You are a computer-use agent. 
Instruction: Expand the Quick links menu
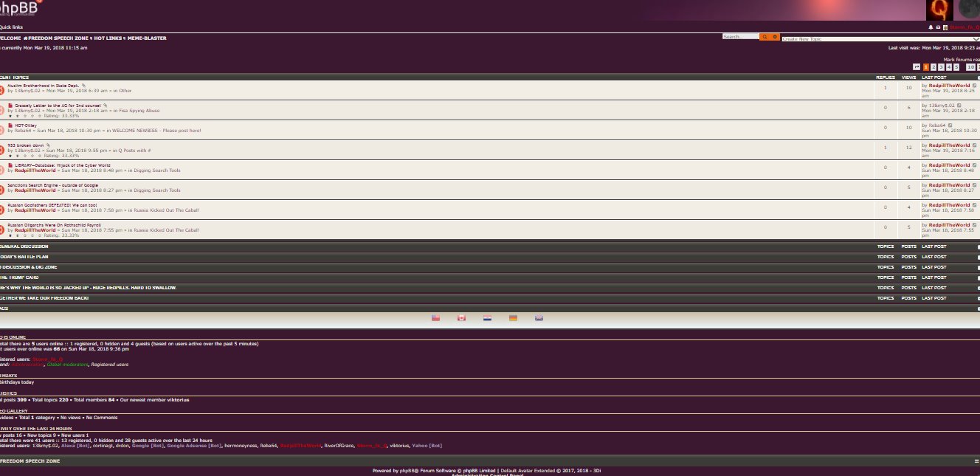click(x=11, y=27)
